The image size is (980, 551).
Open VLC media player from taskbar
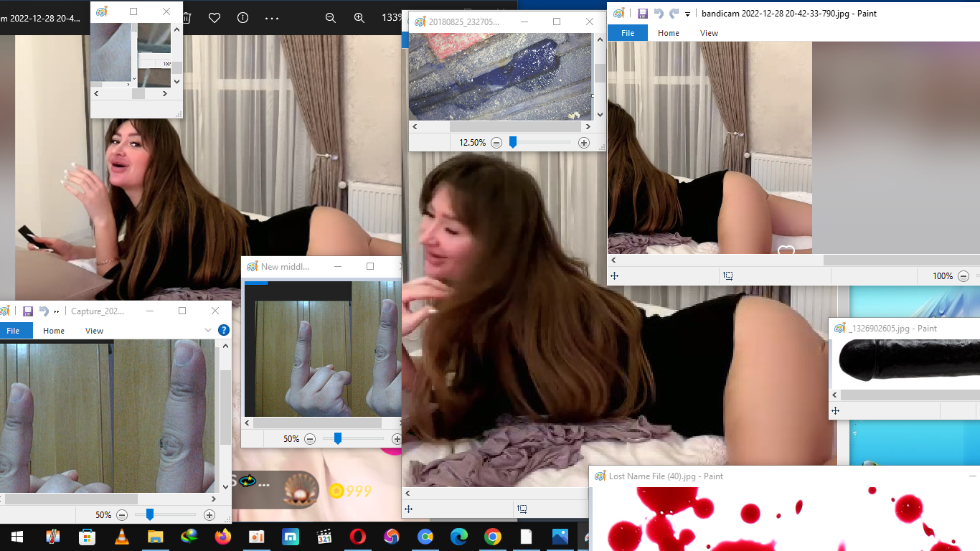point(122,537)
